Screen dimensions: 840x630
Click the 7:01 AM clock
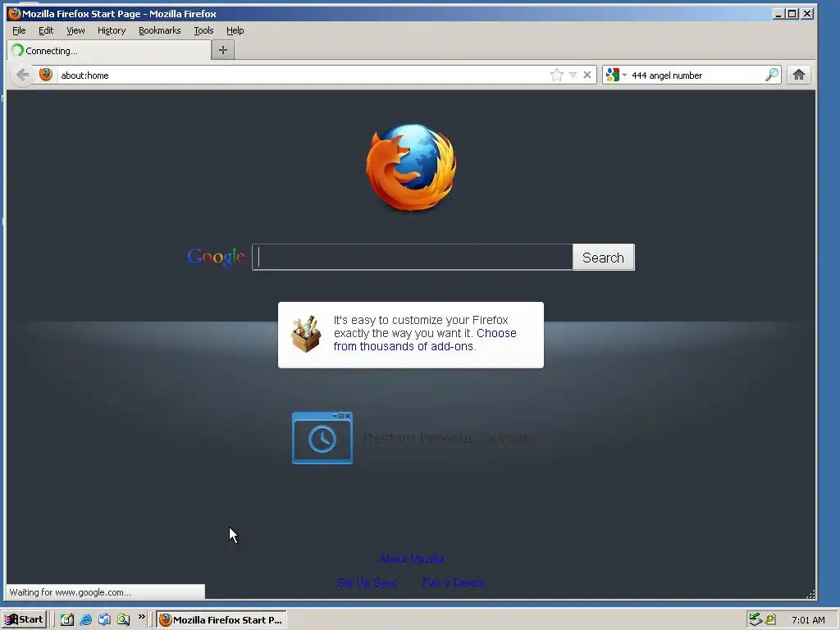pos(808,620)
